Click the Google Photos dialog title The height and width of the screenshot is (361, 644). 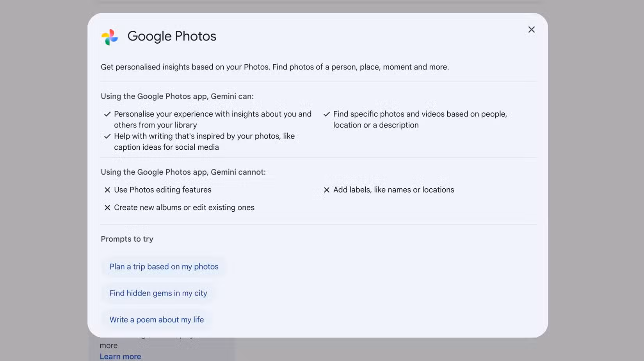(x=172, y=36)
